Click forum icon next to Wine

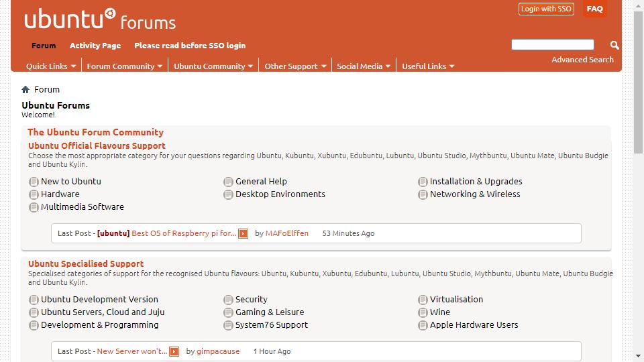(x=423, y=312)
